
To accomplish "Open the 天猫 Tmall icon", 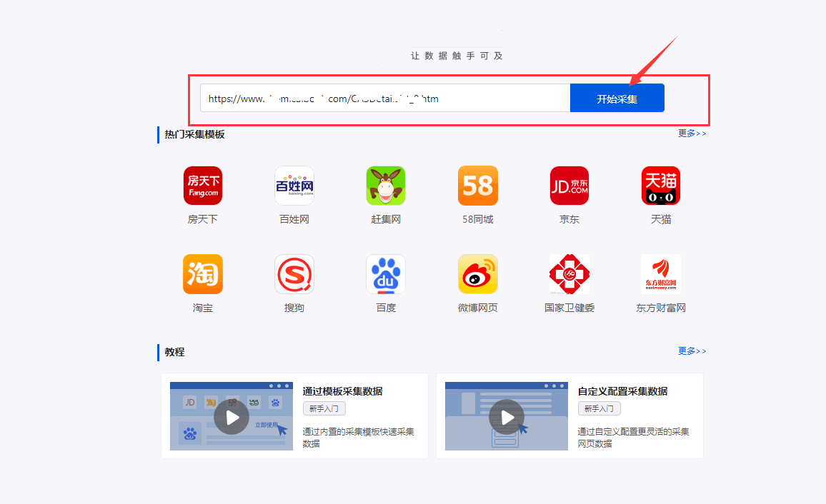I will [661, 186].
